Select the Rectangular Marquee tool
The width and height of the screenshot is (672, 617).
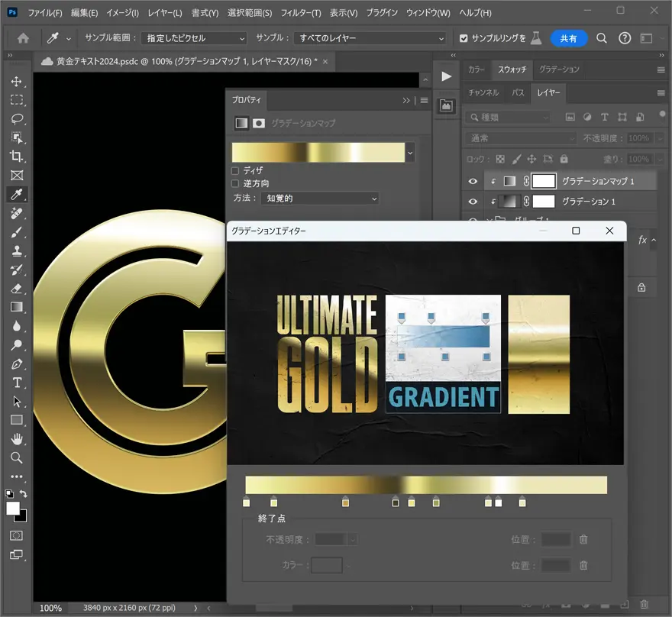click(x=17, y=100)
